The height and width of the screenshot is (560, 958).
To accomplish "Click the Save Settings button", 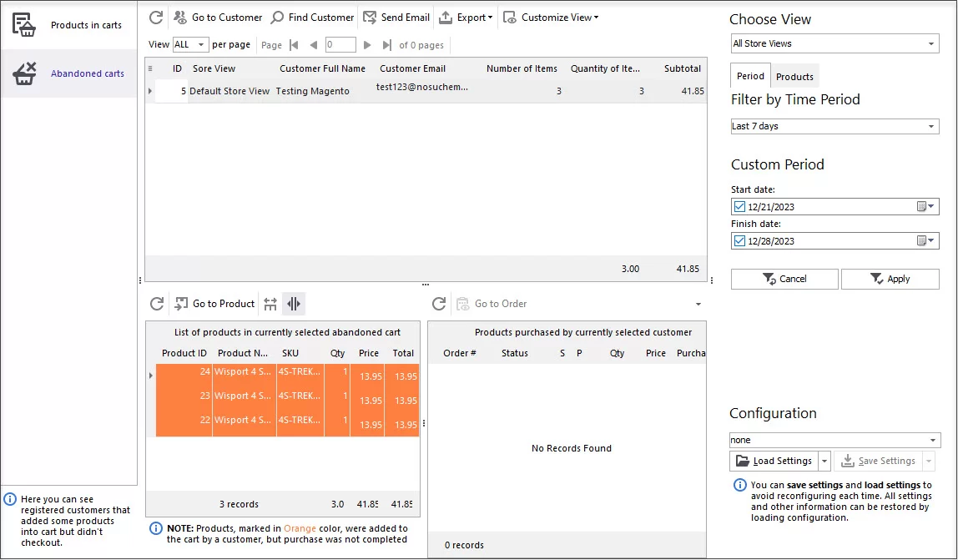I will coord(878,461).
